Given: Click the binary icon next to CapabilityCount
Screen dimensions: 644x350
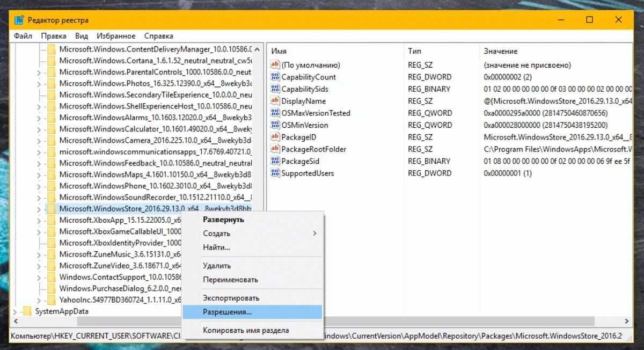Looking at the screenshot, I should pyautogui.click(x=275, y=77).
